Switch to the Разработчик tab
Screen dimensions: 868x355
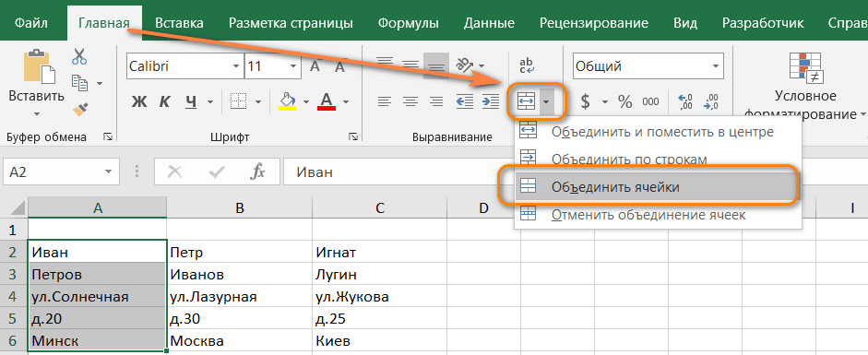(x=762, y=23)
